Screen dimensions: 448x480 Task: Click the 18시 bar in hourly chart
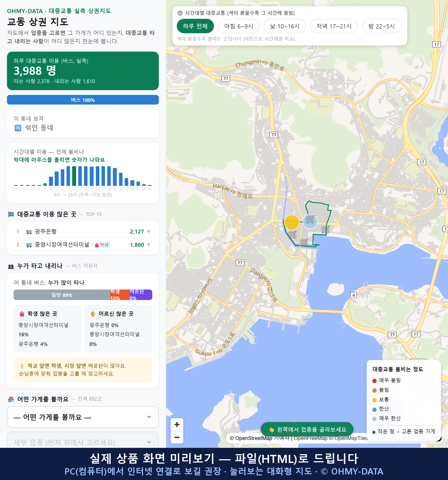(x=121, y=179)
